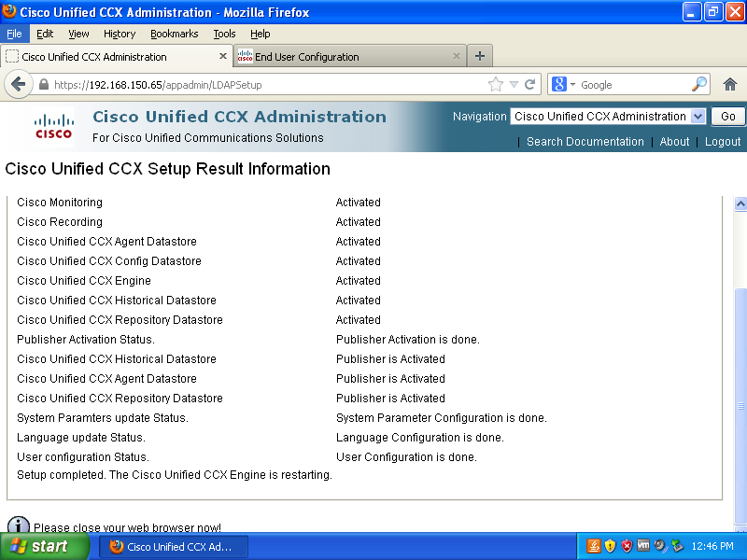747x560 pixels.
Task: Open the Help menu
Action: (261, 34)
